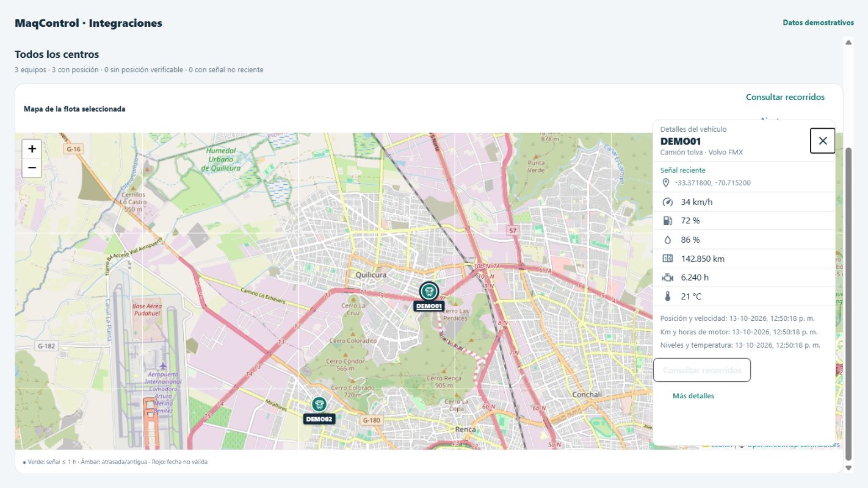
Task: Select the DEMO02 vehicle marker on map
Action: point(319,404)
